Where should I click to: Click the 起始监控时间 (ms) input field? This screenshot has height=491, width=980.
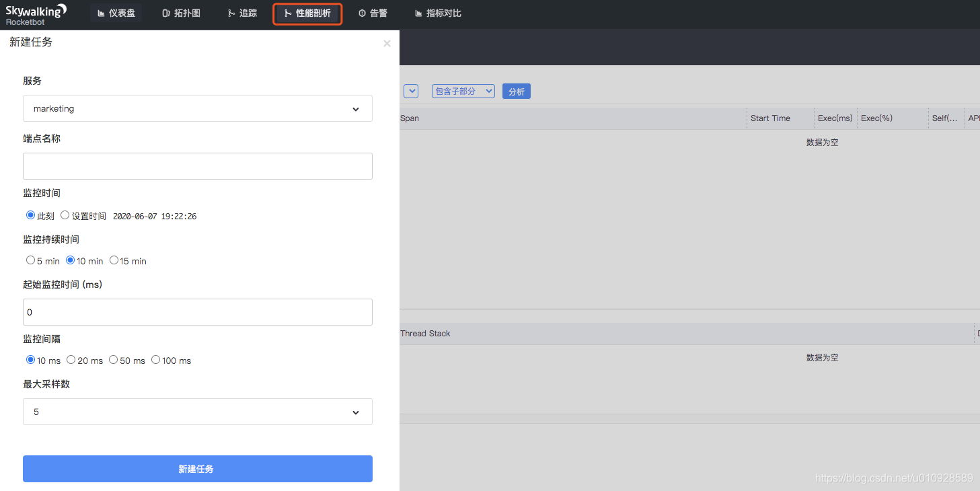198,312
